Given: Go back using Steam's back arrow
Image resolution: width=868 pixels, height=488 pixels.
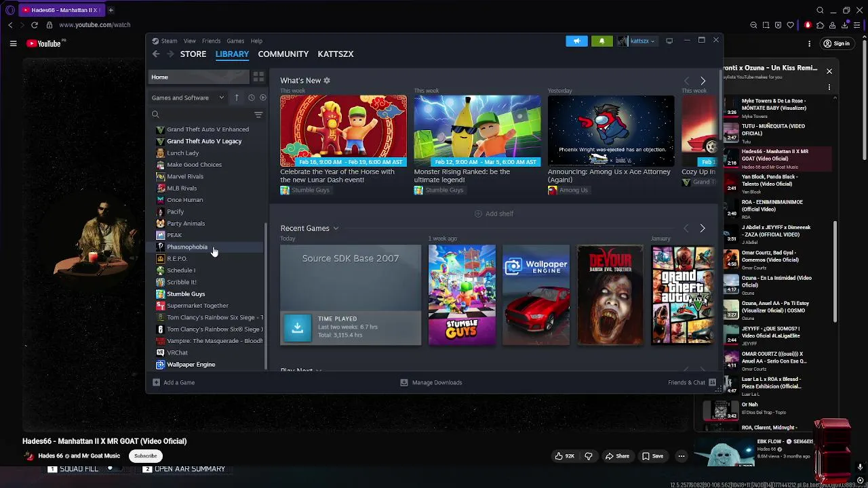Looking at the screenshot, I should coord(156,54).
